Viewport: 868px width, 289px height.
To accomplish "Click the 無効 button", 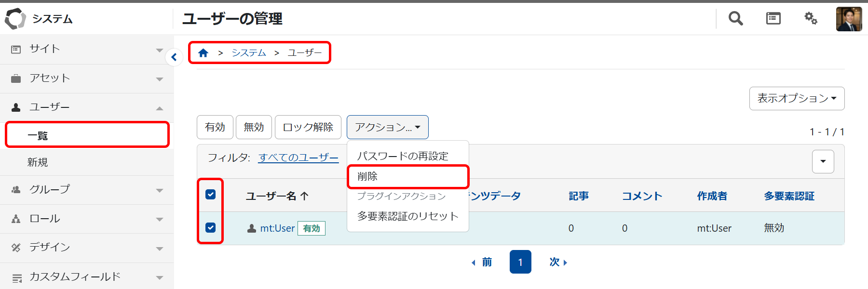I will [x=254, y=127].
